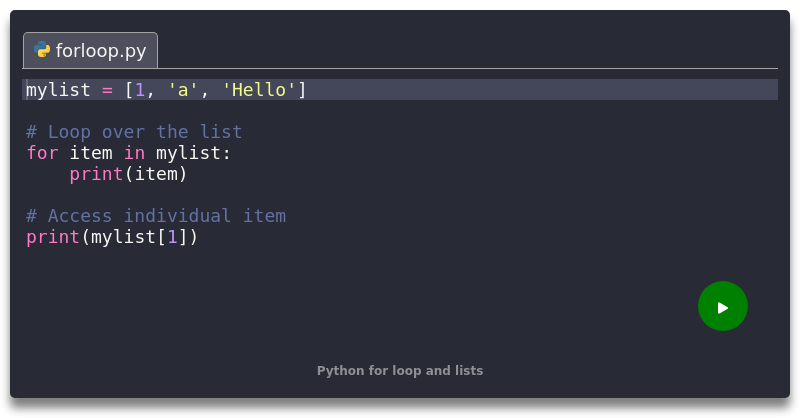Image resolution: width=800 pixels, height=418 pixels.
Task: Click the index 1 inside mylist[1]
Action: [172, 237]
